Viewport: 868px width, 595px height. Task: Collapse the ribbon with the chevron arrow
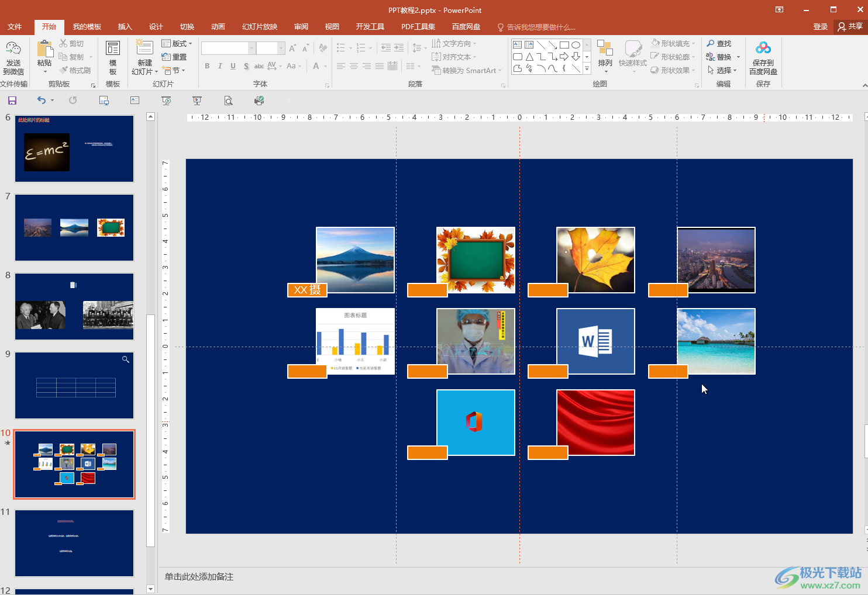864,85
